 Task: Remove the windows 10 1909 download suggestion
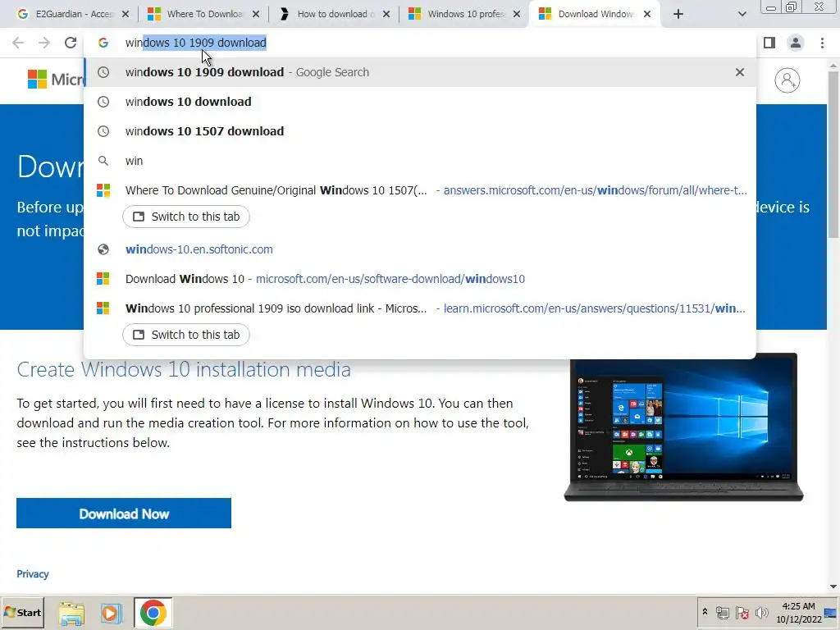click(740, 72)
